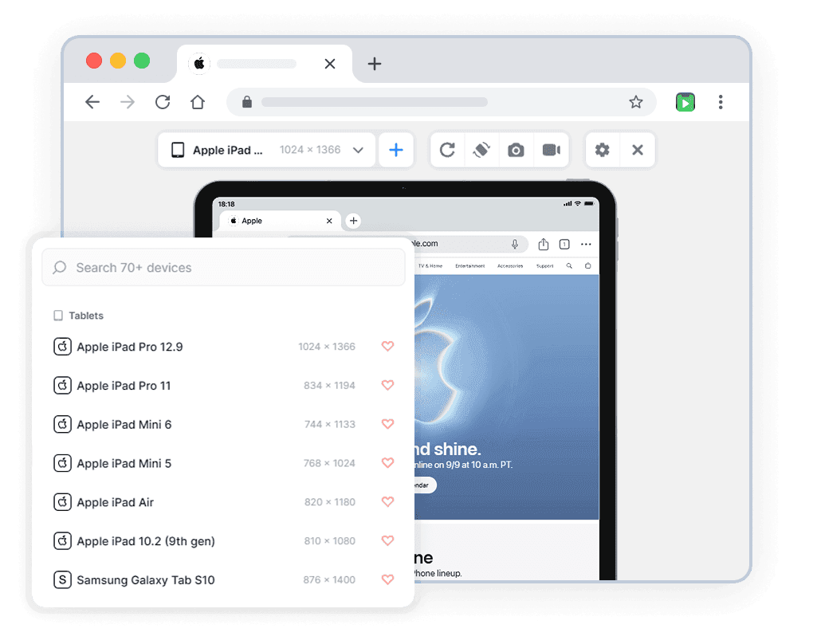The width and height of the screenshot is (813, 644).
Task: Open the simulator settings gear
Action: pyautogui.click(x=602, y=151)
